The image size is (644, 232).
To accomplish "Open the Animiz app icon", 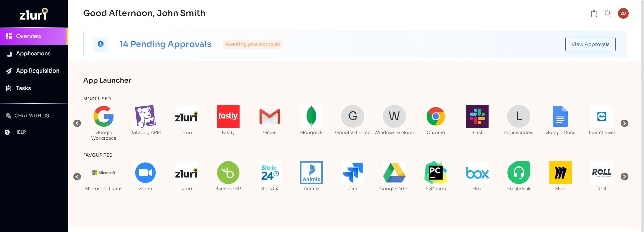I will click(311, 173).
